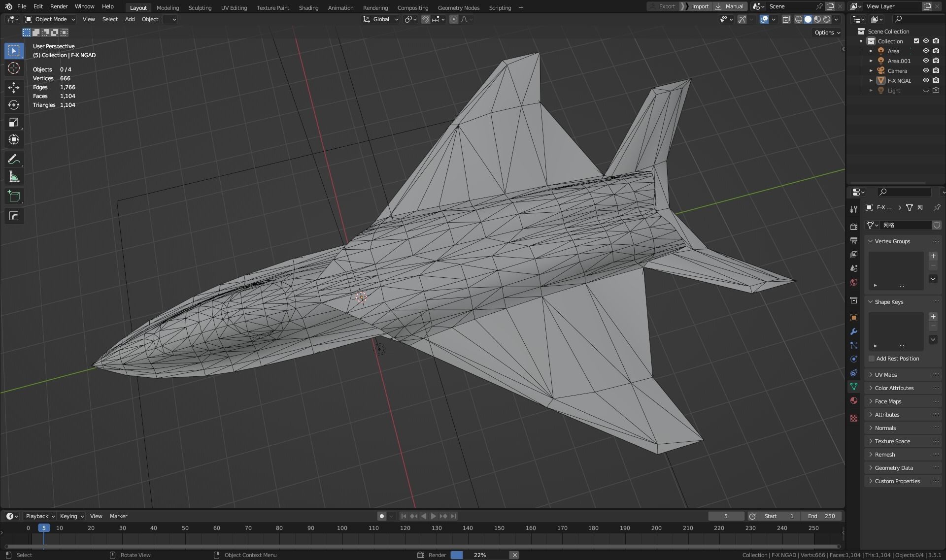Screen dimensions: 946x560
Task: Open the Scene properties tab
Action: point(854,268)
